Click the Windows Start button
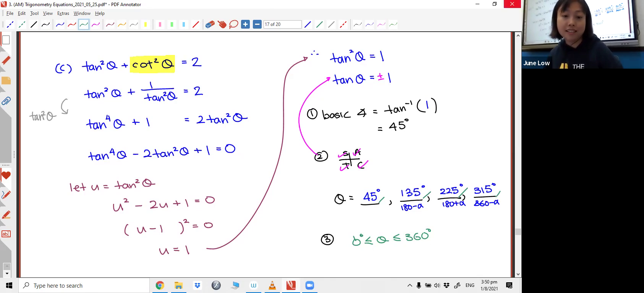This screenshot has height=293, width=644. 9,285
